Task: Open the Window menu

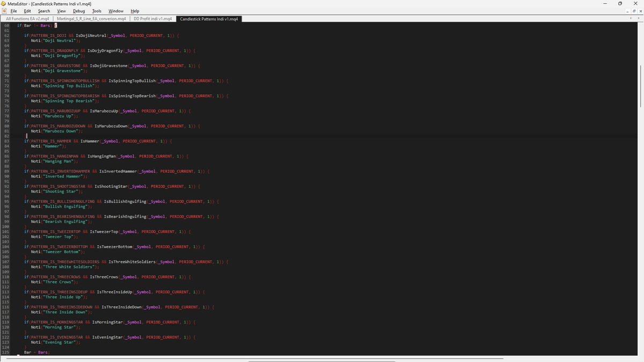Action: [x=116, y=11]
